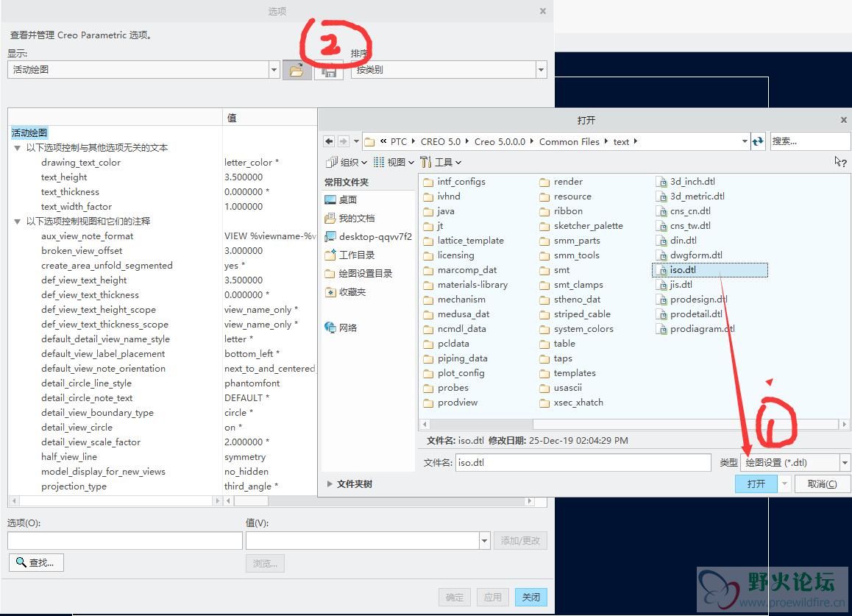Image resolution: width=852 pixels, height=616 pixels.
Task: Click the CREO 5.0 path breadcrumb
Action: (440, 141)
